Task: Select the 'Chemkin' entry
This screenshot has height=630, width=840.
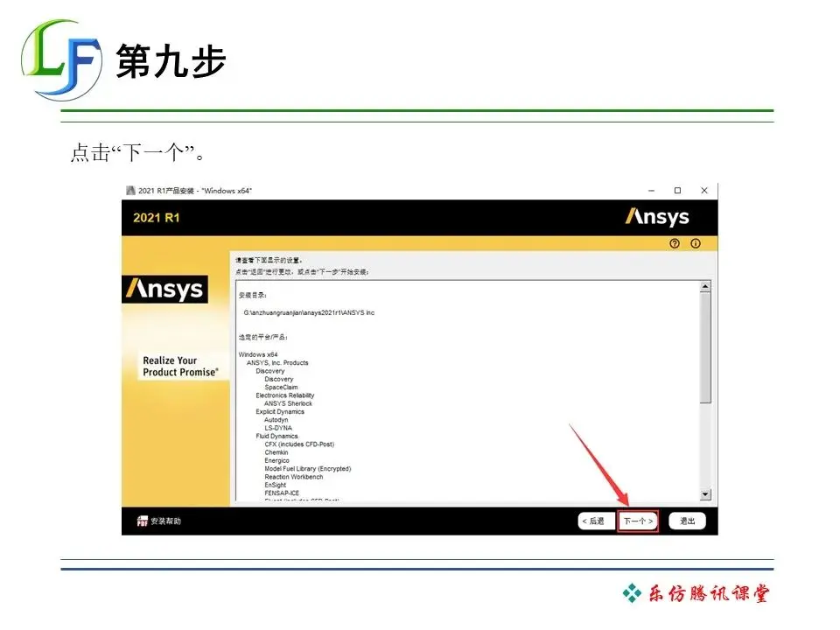Action: 276,452
